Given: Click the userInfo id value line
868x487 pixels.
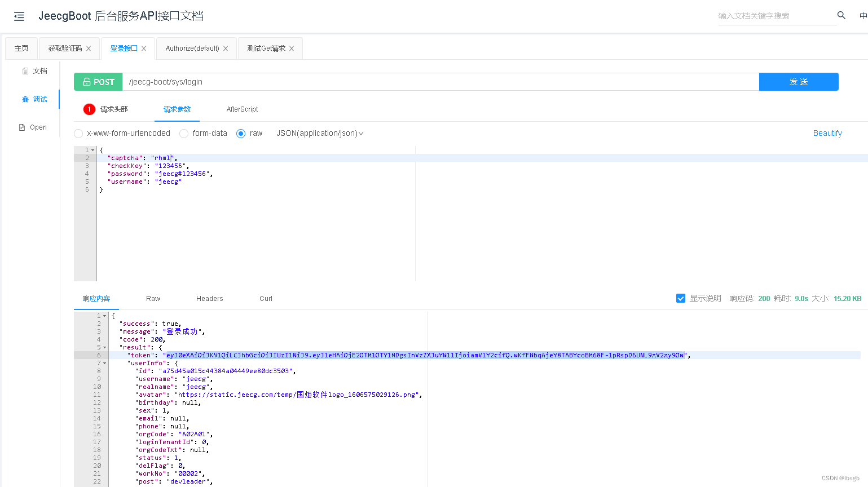Looking at the screenshot, I should pos(215,371).
